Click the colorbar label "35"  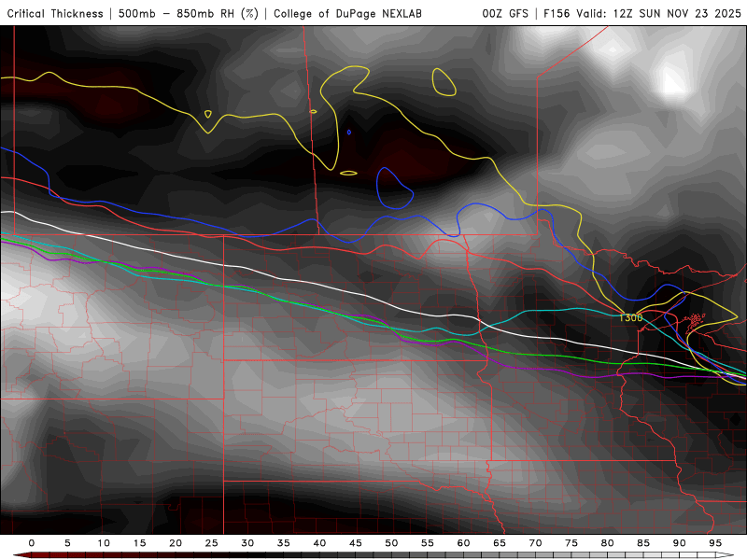coord(284,543)
